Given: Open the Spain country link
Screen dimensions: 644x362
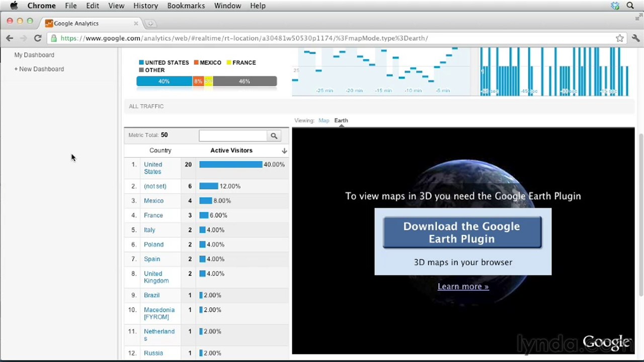Looking at the screenshot, I should 152,259.
